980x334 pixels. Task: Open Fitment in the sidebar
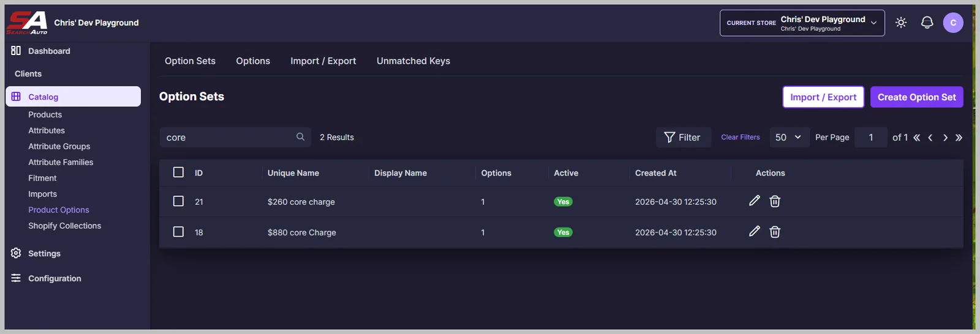[42, 178]
